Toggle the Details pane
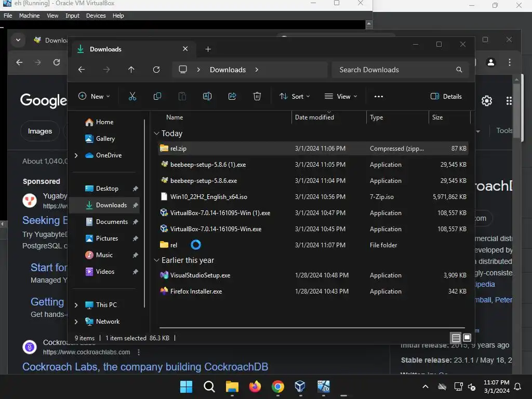Viewport: 532px width, 399px height. (446, 96)
